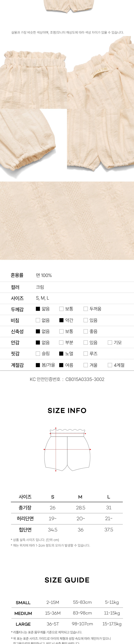Check the 겨울 season checkbox
The height and width of the screenshot is (644, 134).
tap(86, 365)
